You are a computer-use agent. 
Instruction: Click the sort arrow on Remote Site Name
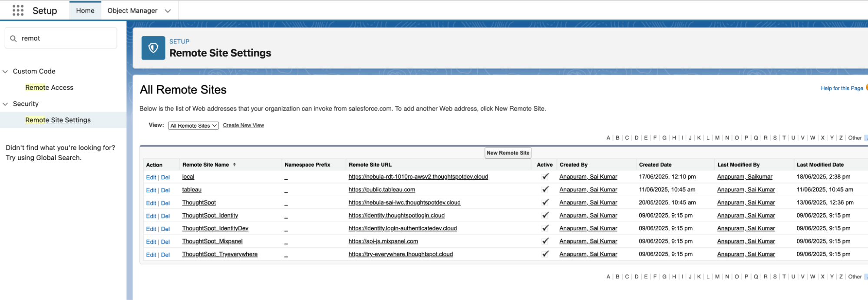tap(234, 165)
